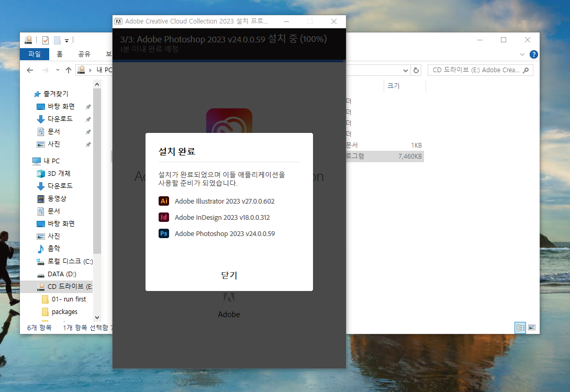Screen dimensions: 570x392
Task: Select the Adobe Illustrator 2023 v27.0.0.602 text
Action: pos(225,201)
